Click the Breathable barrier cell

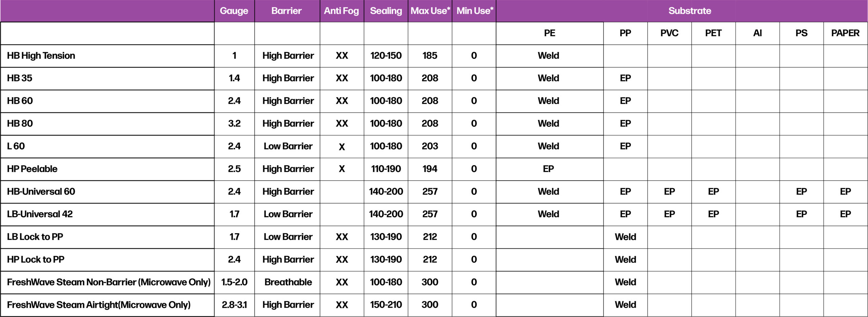[x=288, y=282]
